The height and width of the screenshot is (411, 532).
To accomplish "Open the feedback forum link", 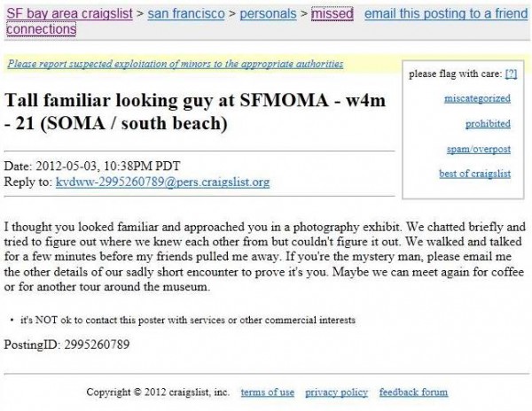I will 413,392.
